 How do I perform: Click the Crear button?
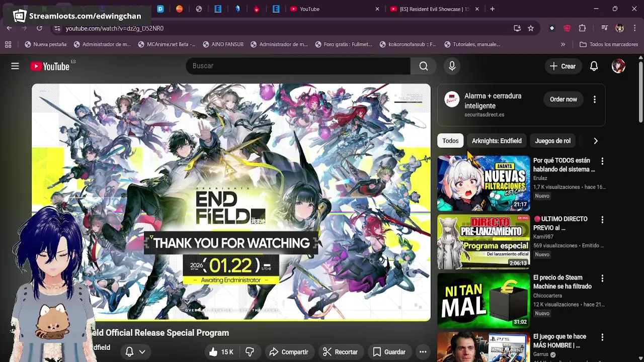tap(562, 66)
